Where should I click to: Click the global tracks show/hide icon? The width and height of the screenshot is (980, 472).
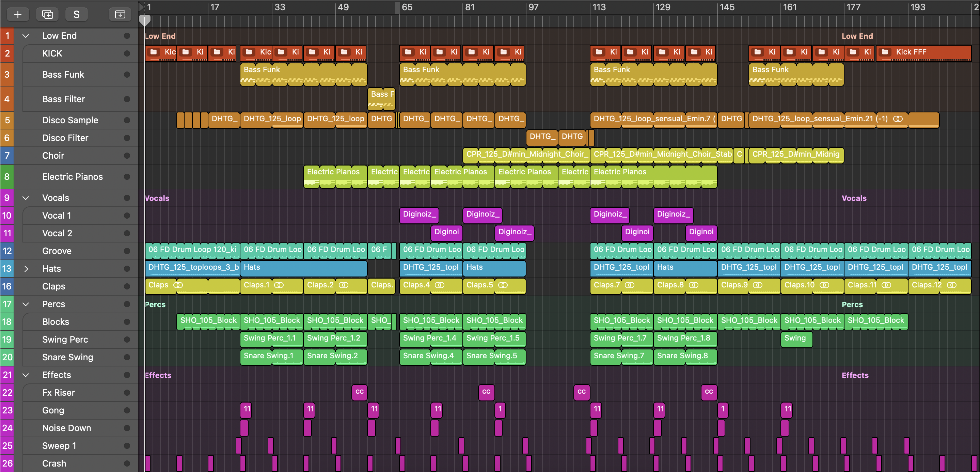tap(120, 14)
